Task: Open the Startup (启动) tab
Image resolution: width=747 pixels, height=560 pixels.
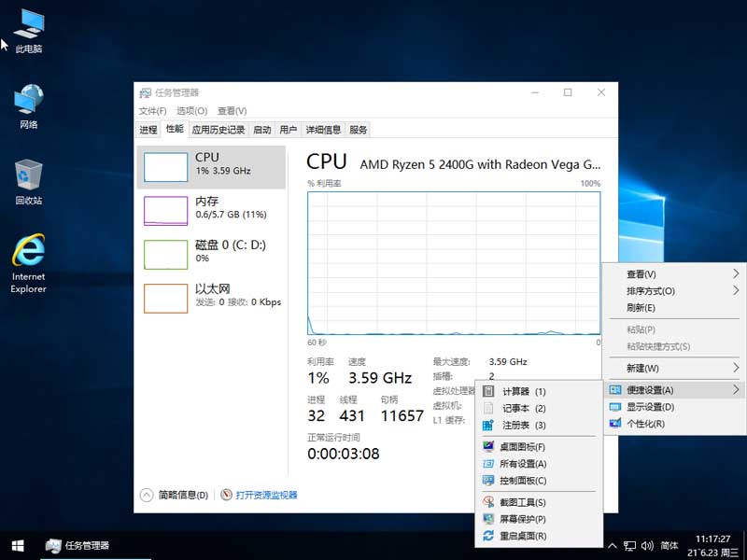Action: click(262, 130)
